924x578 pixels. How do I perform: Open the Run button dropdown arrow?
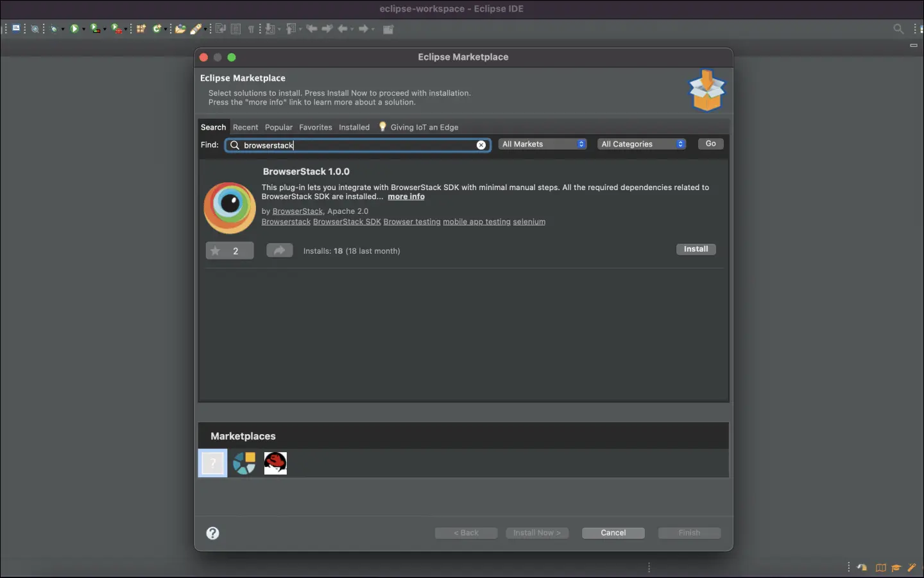[x=83, y=30]
